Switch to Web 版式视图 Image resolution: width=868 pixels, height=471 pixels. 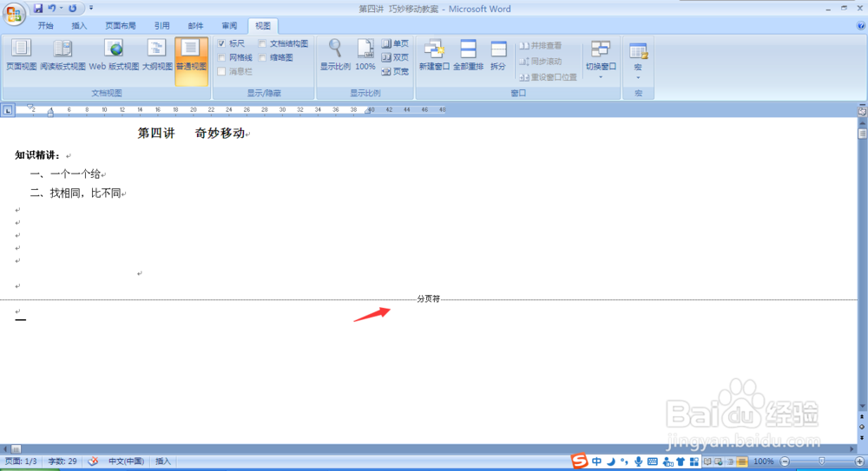114,56
